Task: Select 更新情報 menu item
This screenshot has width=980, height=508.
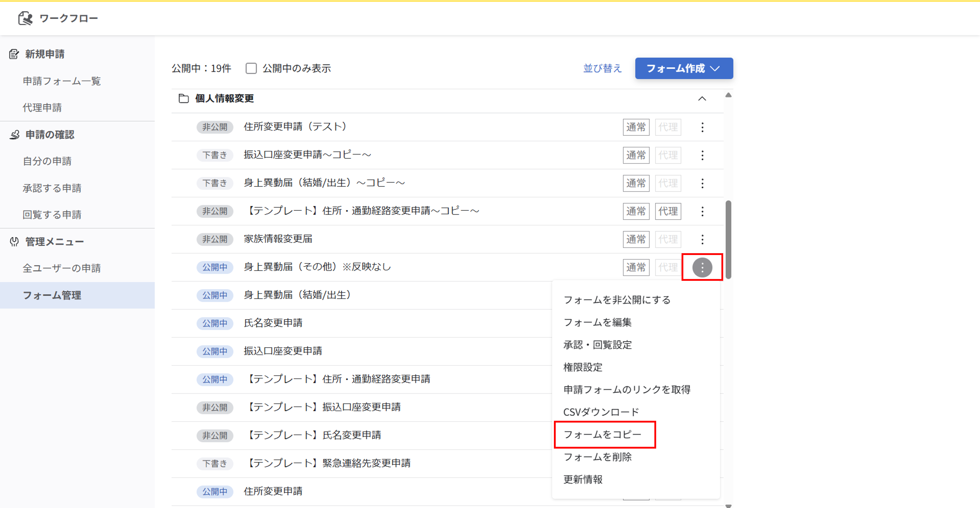Action: 583,479
